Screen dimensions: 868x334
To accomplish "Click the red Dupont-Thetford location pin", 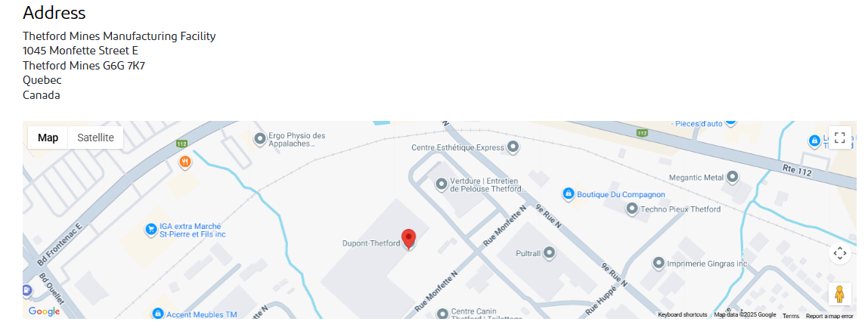I will click(x=408, y=238).
